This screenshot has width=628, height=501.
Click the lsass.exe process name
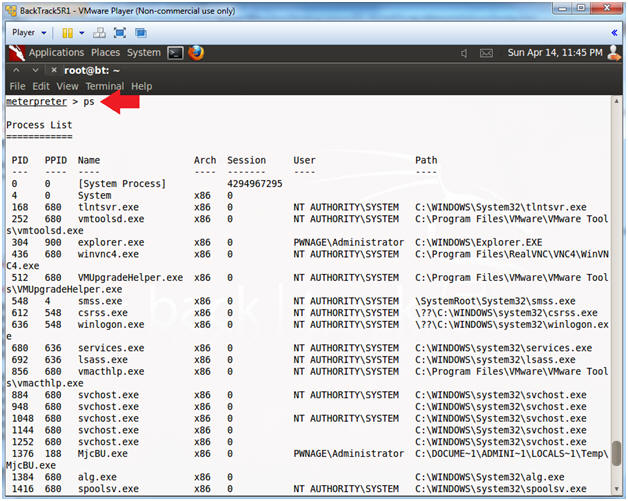[103, 360]
